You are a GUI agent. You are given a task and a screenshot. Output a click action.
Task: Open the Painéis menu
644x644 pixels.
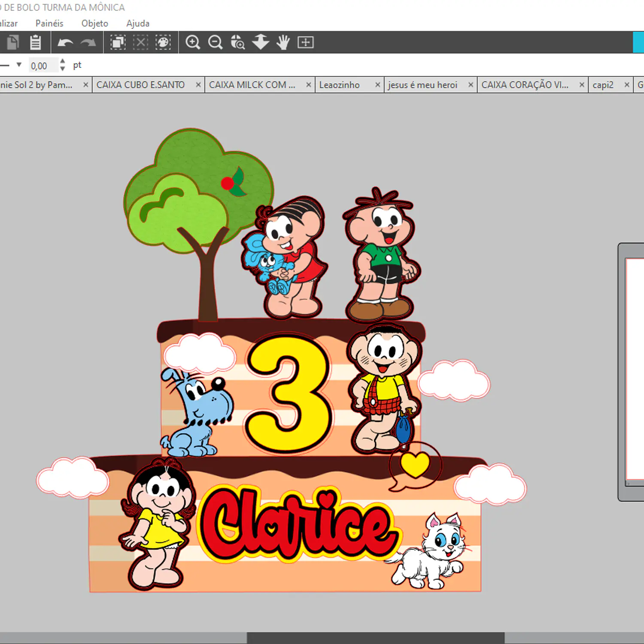coord(49,23)
